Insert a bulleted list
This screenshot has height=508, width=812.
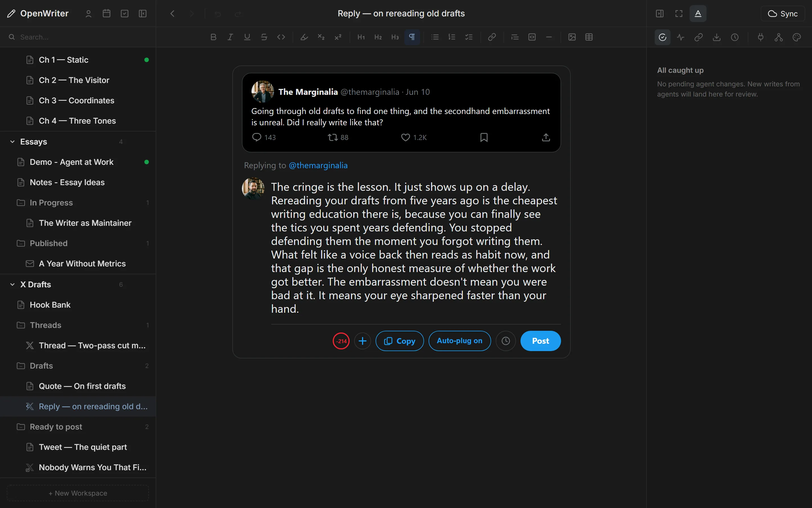[435, 37]
